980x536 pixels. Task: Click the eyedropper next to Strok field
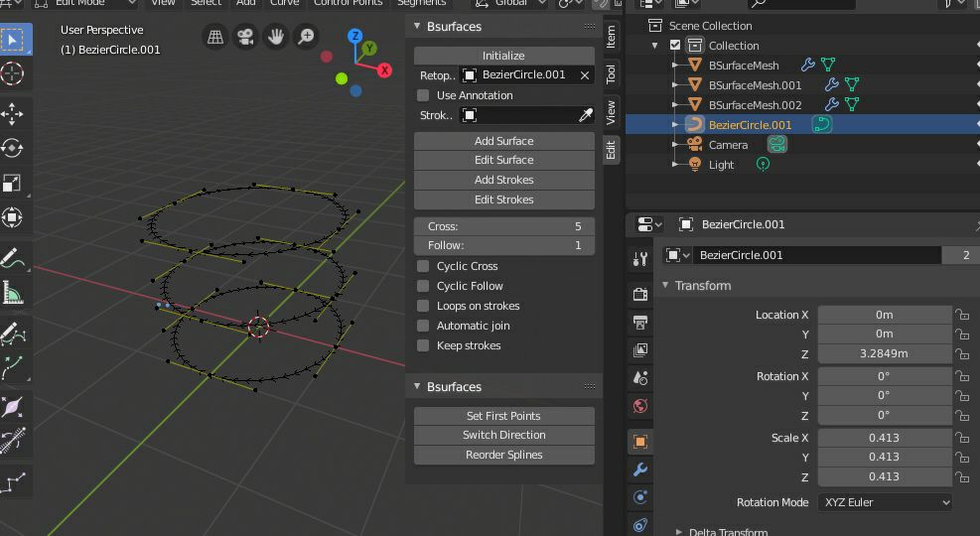point(586,115)
